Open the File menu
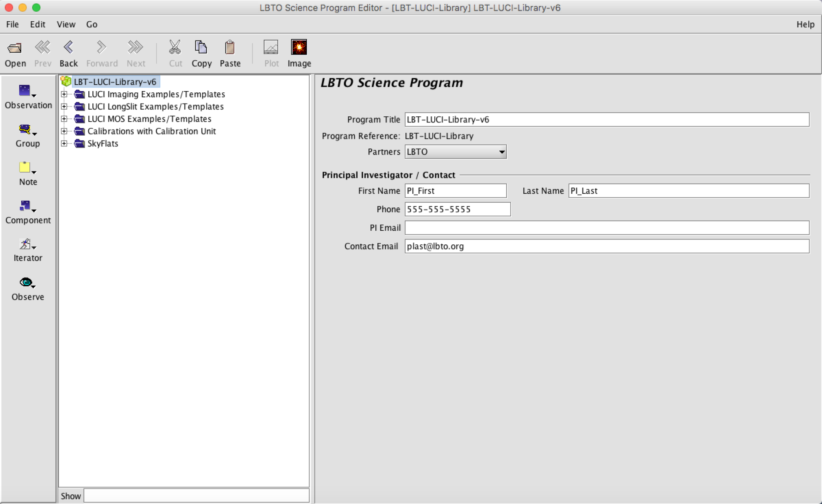This screenshot has width=822, height=504. click(x=12, y=24)
